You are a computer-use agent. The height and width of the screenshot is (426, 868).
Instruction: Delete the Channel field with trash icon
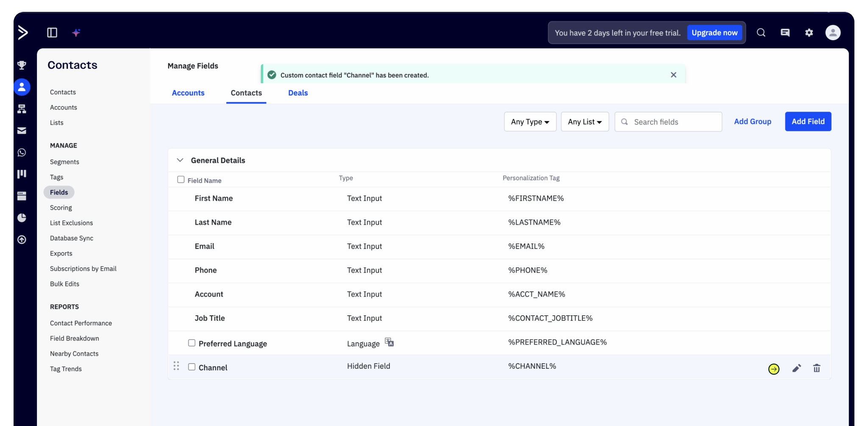(x=817, y=368)
